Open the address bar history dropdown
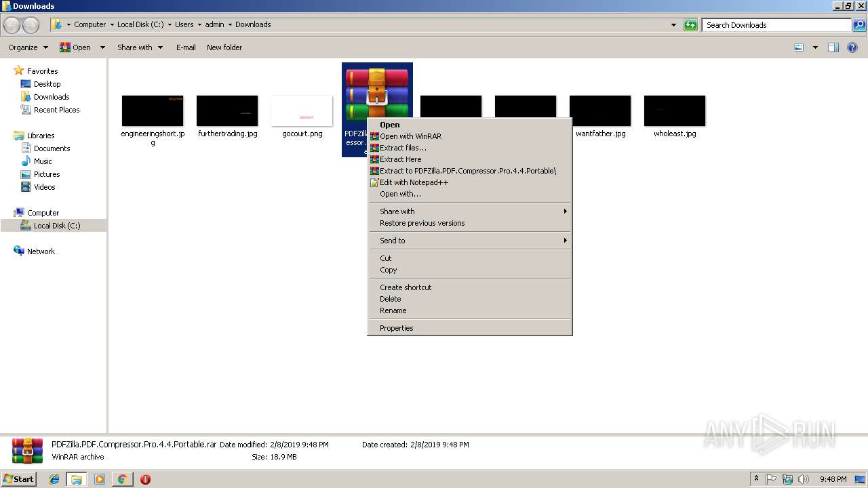 coord(673,25)
